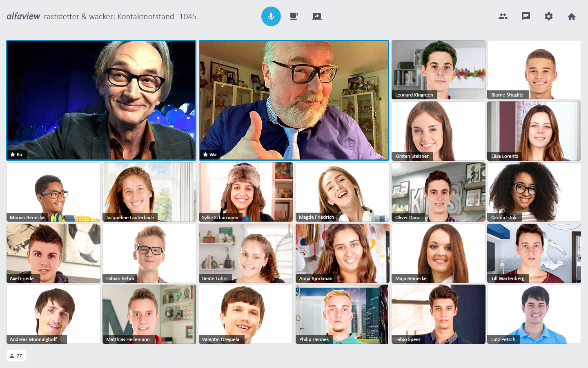The image size is (588, 368).
Task: Select Maja Reinecke video tile
Action: [x=439, y=253]
